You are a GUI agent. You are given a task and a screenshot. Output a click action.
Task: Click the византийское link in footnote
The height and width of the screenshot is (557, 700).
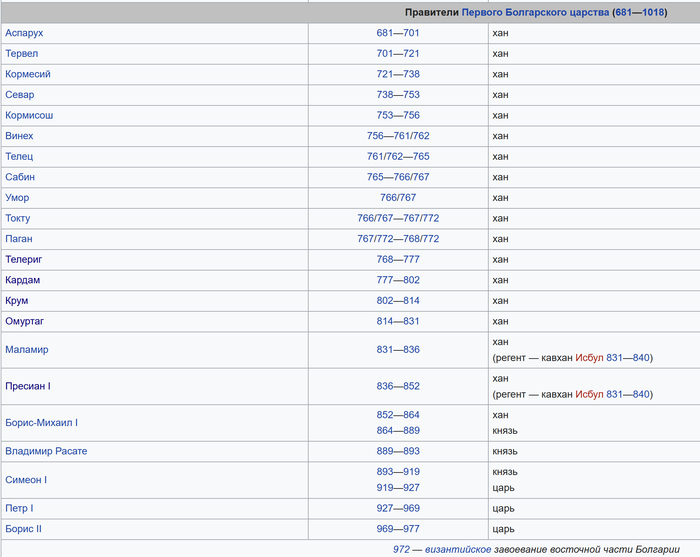point(458,549)
